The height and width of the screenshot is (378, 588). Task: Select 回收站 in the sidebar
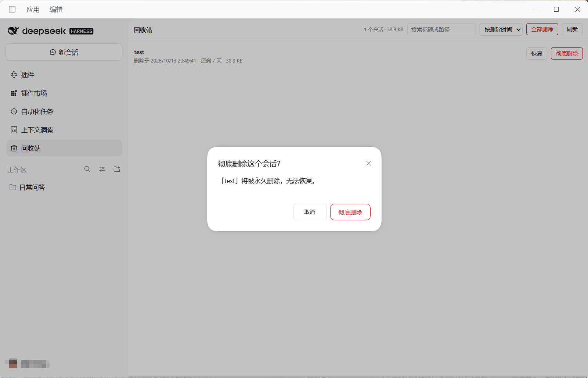pos(64,148)
